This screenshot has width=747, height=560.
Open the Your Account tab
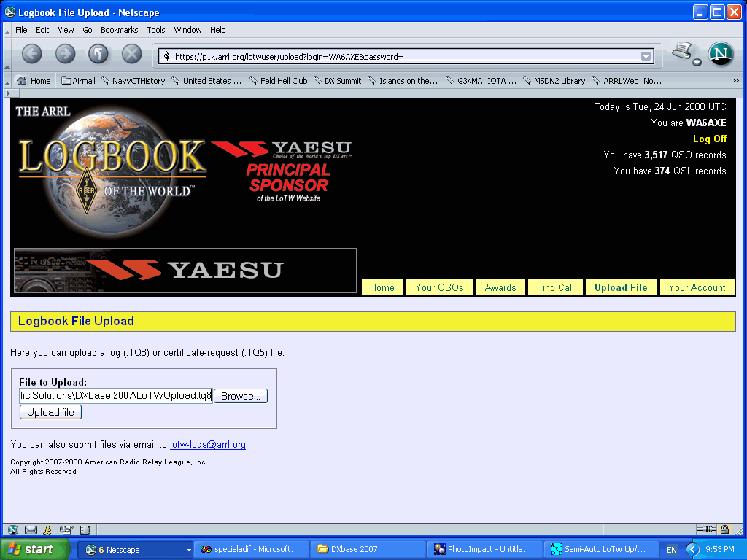coord(697,287)
